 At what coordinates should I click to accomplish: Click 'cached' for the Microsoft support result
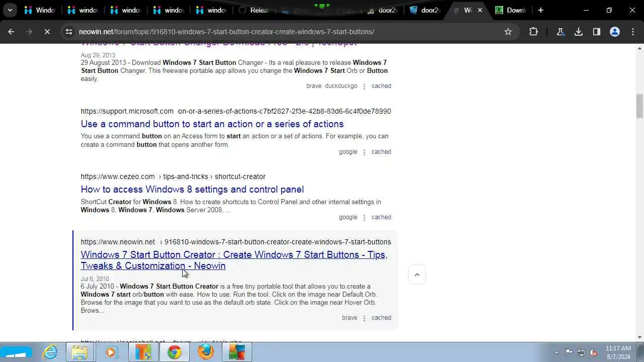pyautogui.click(x=381, y=152)
